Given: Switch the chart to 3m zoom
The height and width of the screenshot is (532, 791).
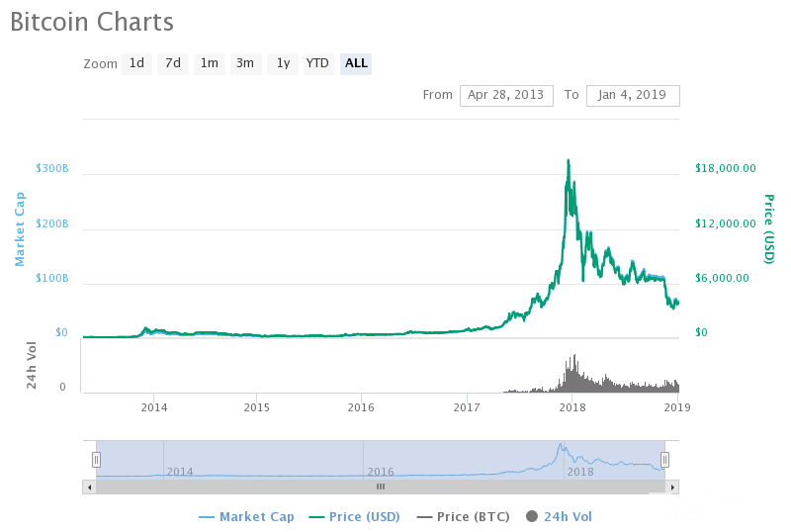Looking at the screenshot, I should click(245, 63).
